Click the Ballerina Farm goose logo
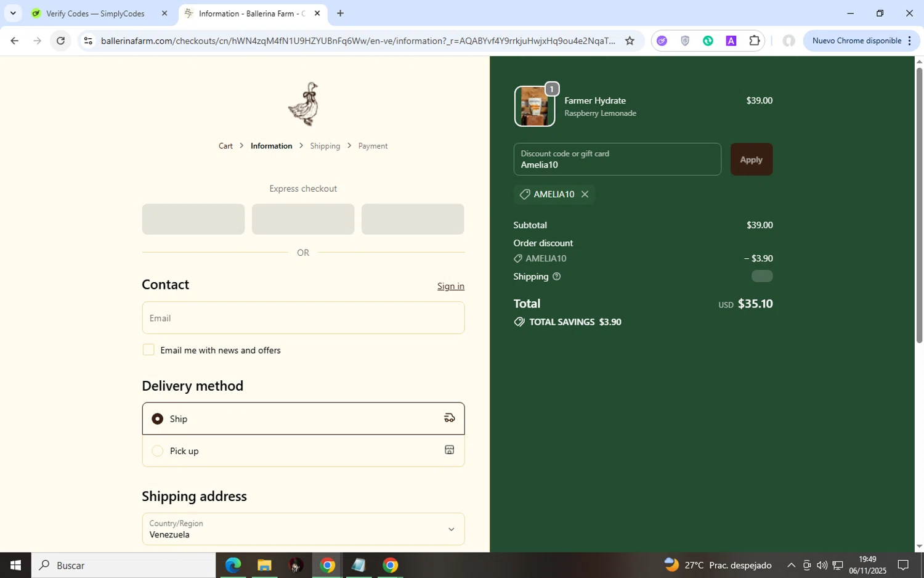Screen dimensions: 924x578 (303, 104)
